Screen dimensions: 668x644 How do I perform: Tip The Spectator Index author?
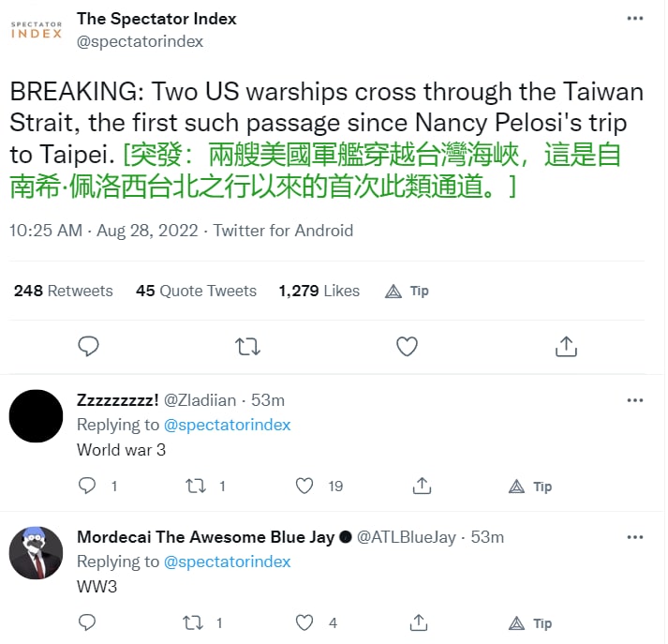click(408, 291)
